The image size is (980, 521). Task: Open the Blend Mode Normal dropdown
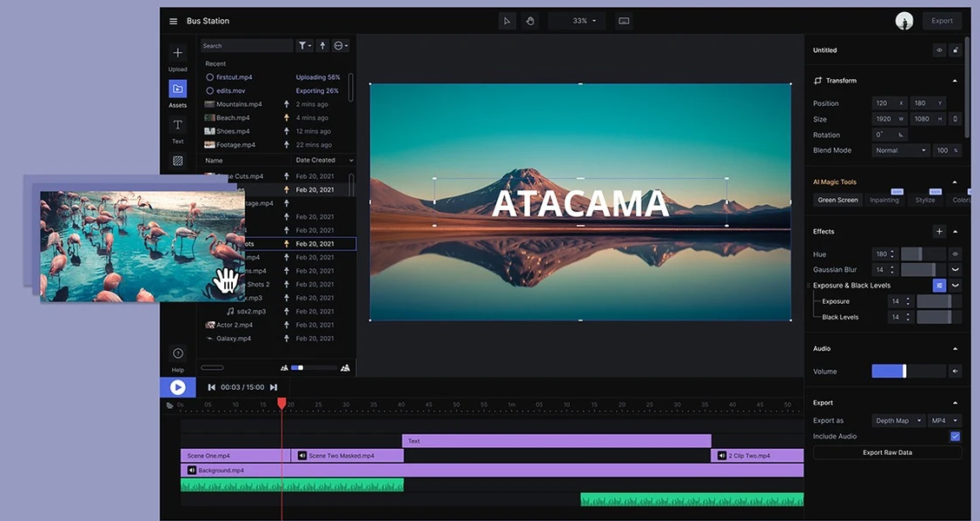pyautogui.click(x=901, y=150)
